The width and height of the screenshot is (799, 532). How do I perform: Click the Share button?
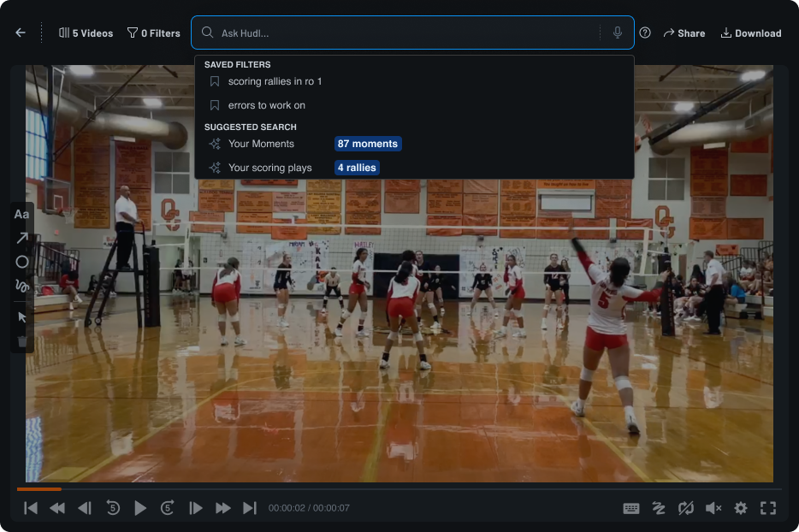click(x=684, y=33)
